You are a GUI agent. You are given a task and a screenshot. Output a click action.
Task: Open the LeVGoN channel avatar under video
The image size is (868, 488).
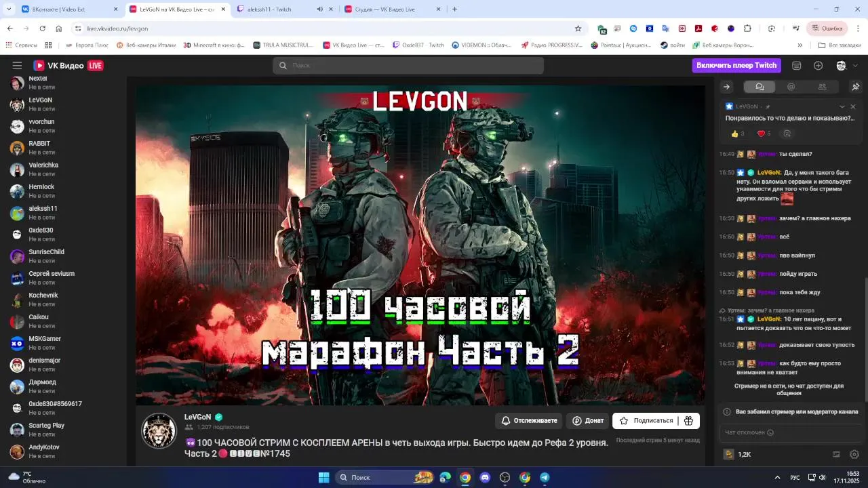click(159, 430)
